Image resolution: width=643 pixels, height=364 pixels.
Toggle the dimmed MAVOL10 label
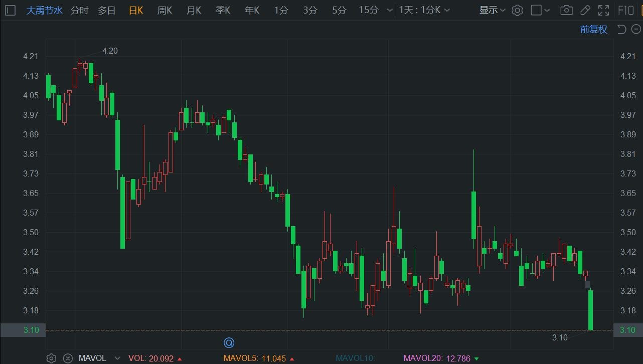(x=355, y=358)
